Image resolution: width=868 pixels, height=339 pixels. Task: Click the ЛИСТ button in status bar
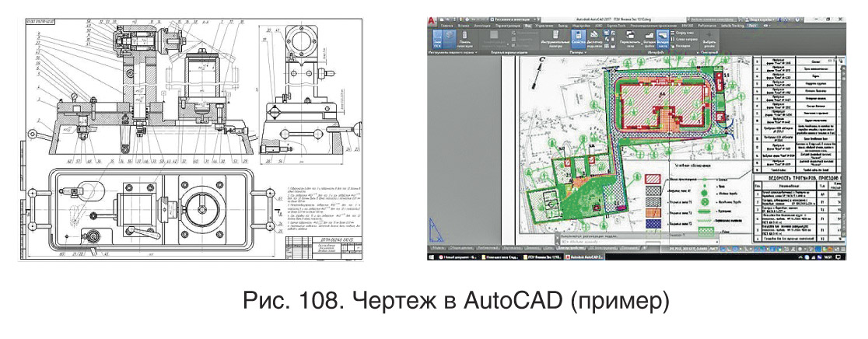tap(713, 249)
